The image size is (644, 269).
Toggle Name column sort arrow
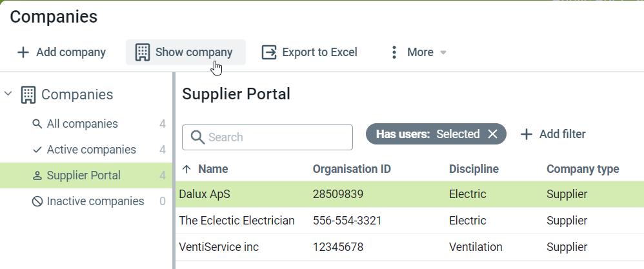click(187, 169)
